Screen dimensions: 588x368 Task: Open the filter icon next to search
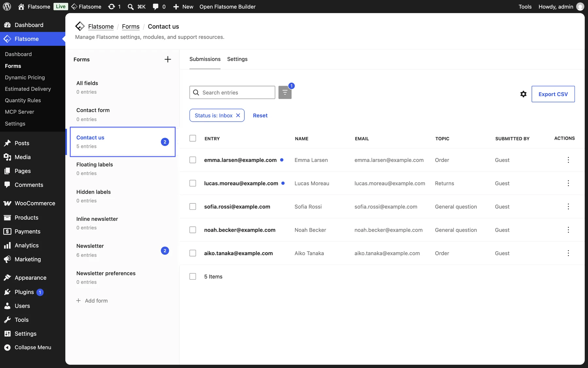[x=285, y=93]
